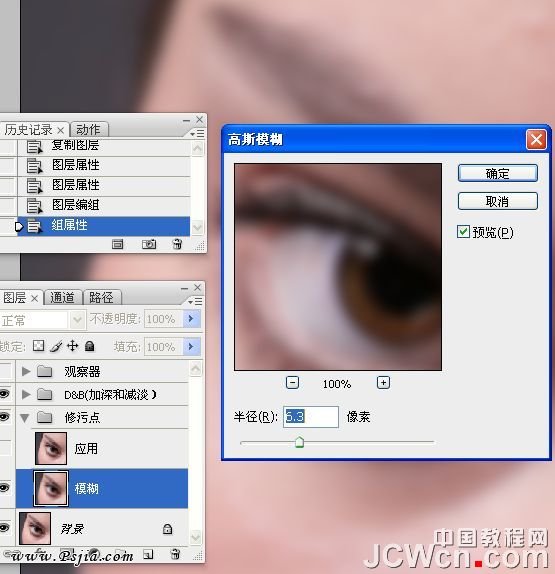Switch to the 通道 channels tab

[62, 297]
